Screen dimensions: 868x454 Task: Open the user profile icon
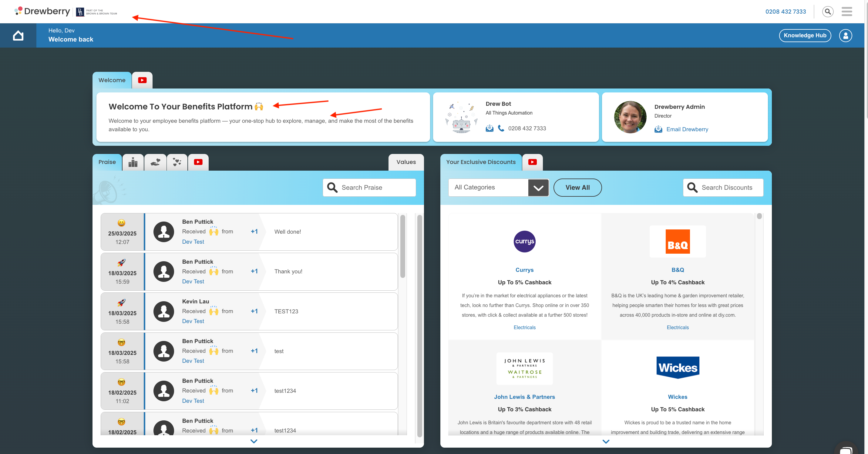[x=846, y=35]
